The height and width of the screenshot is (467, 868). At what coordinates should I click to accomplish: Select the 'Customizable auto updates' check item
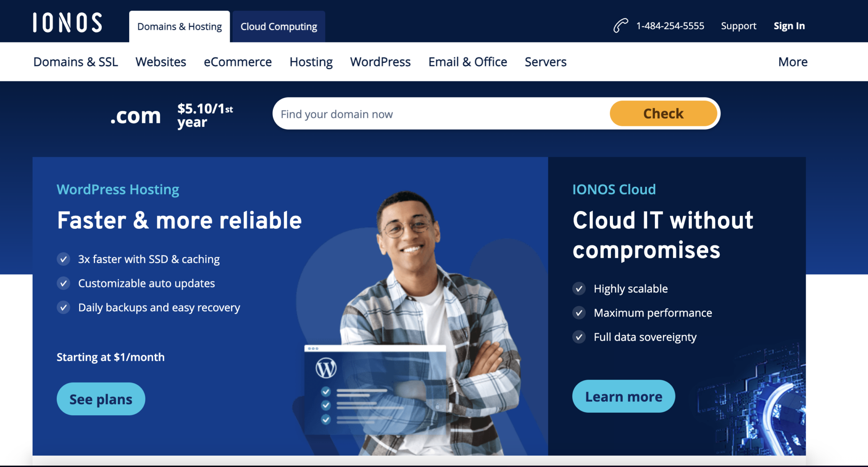[x=64, y=283]
